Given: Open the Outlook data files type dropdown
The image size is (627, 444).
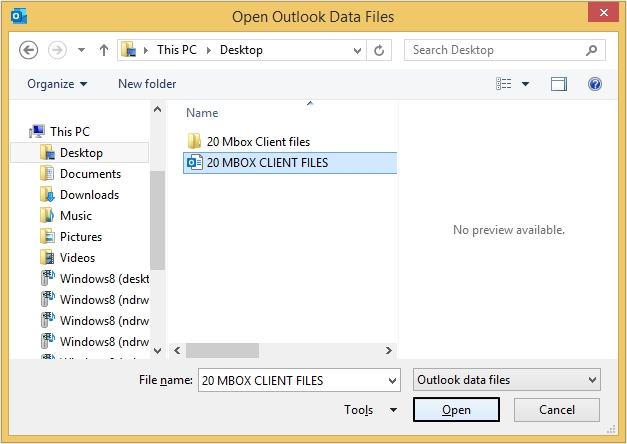Looking at the screenshot, I should pos(506,380).
